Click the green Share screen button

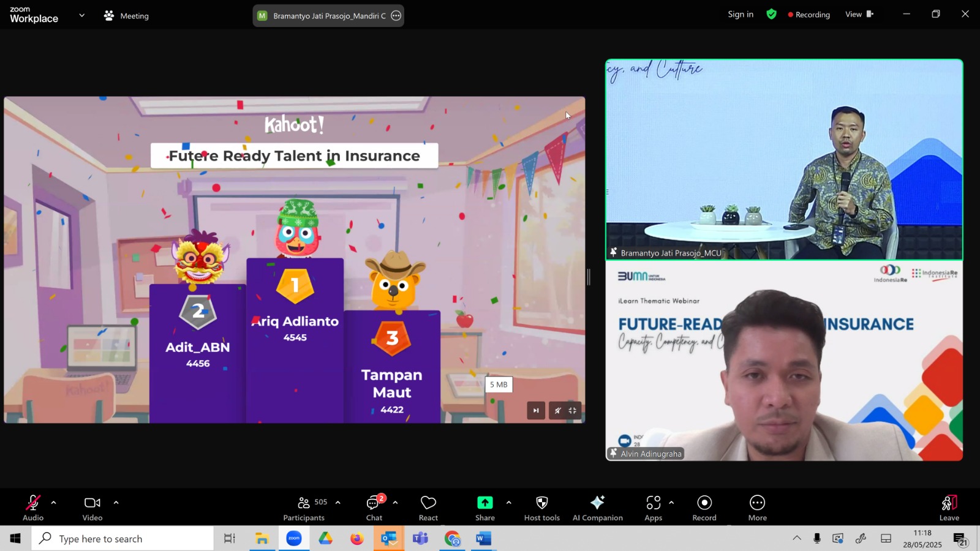click(484, 508)
